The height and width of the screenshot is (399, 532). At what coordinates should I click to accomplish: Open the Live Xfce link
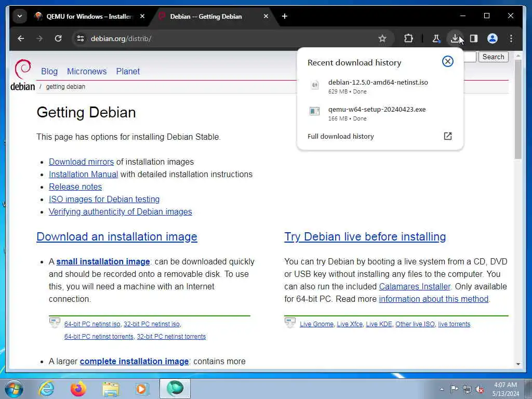coord(350,324)
